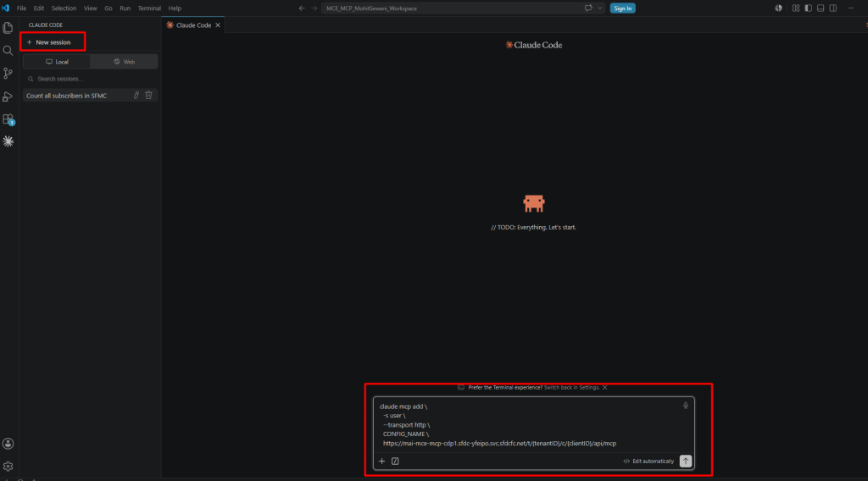
Task: Click 'Switch back in Settings' link
Action: pos(571,388)
